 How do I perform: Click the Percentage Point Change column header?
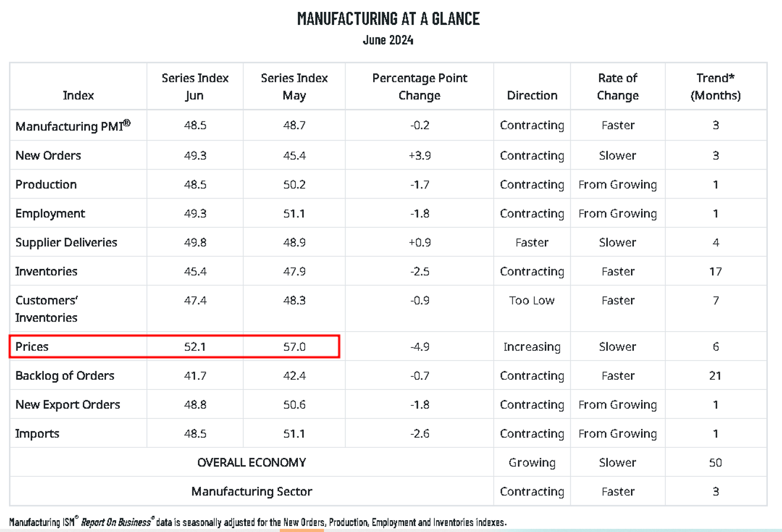tap(419, 86)
